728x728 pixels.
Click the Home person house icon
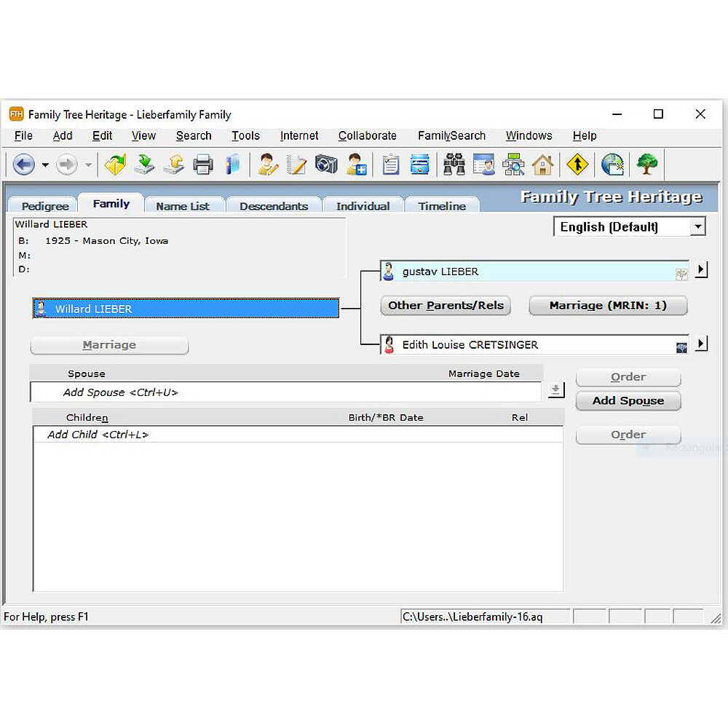(x=543, y=165)
